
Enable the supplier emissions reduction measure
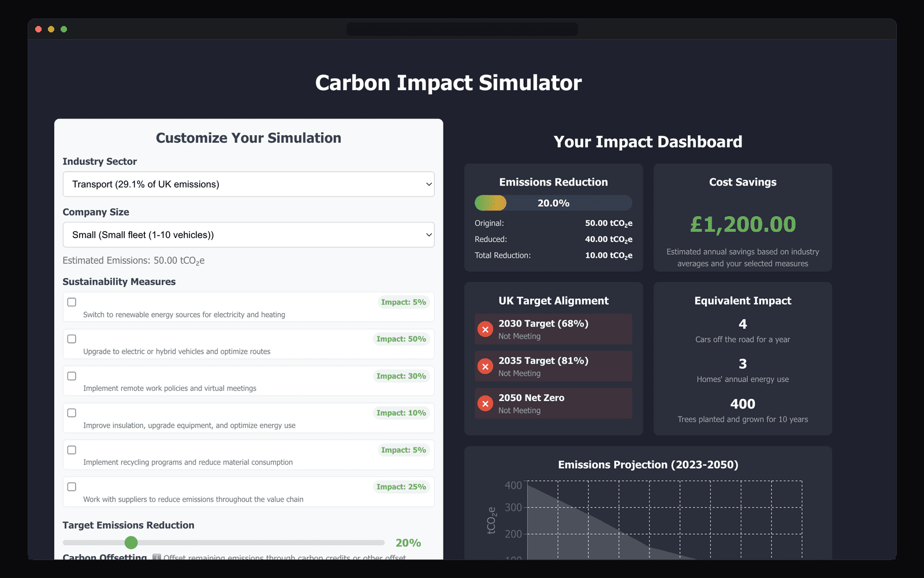(72, 486)
